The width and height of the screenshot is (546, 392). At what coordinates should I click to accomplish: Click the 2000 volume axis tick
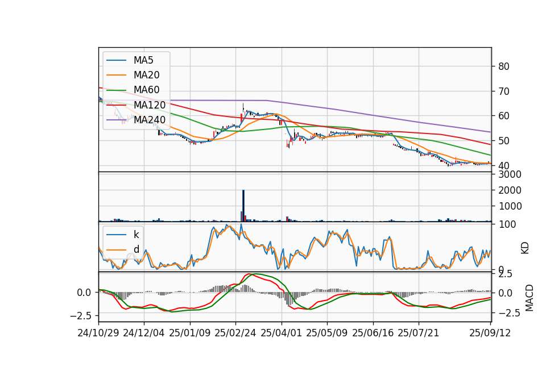point(510,190)
